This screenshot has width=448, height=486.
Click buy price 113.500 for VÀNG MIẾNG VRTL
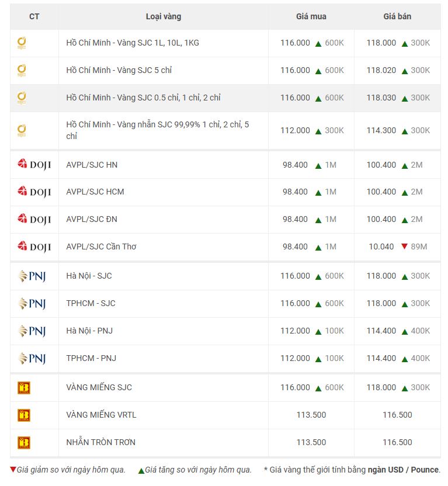coord(311,415)
